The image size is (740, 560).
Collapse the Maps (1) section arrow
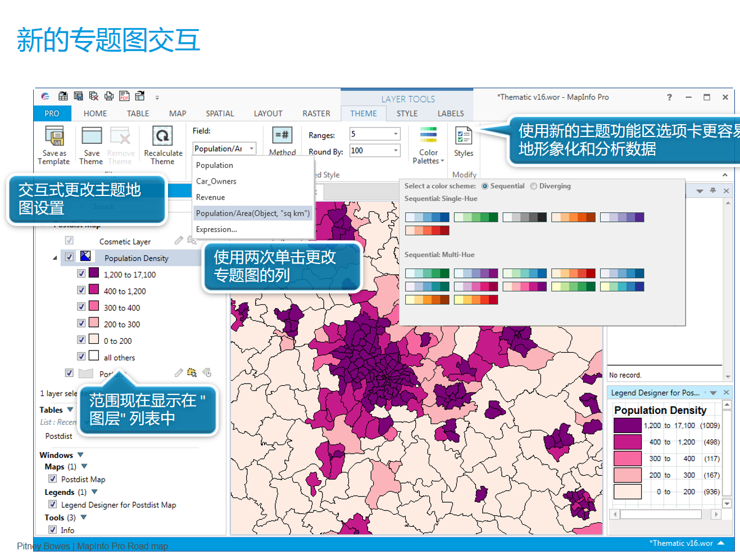(84, 466)
